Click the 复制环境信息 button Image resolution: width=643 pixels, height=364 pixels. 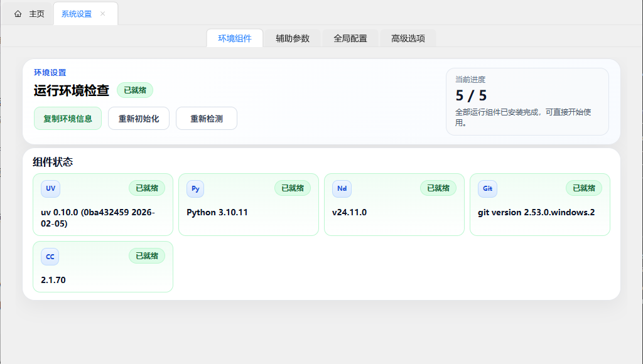[x=67, y=118]
